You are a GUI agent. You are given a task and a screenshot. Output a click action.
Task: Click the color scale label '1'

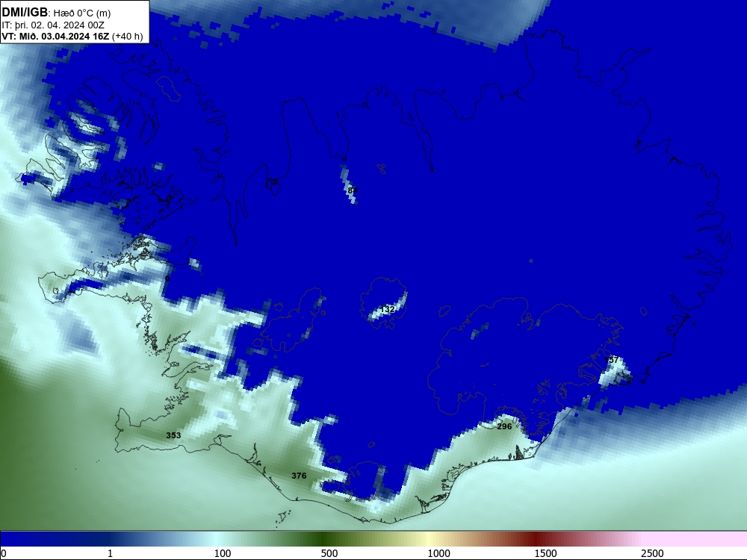110,553
